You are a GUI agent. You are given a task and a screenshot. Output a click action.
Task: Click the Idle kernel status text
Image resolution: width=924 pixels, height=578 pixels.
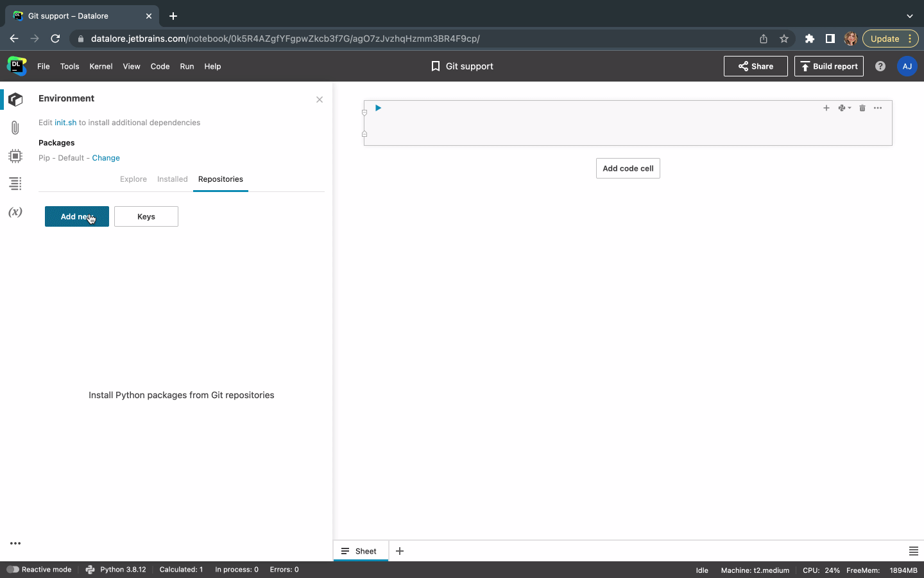[702, 570]
